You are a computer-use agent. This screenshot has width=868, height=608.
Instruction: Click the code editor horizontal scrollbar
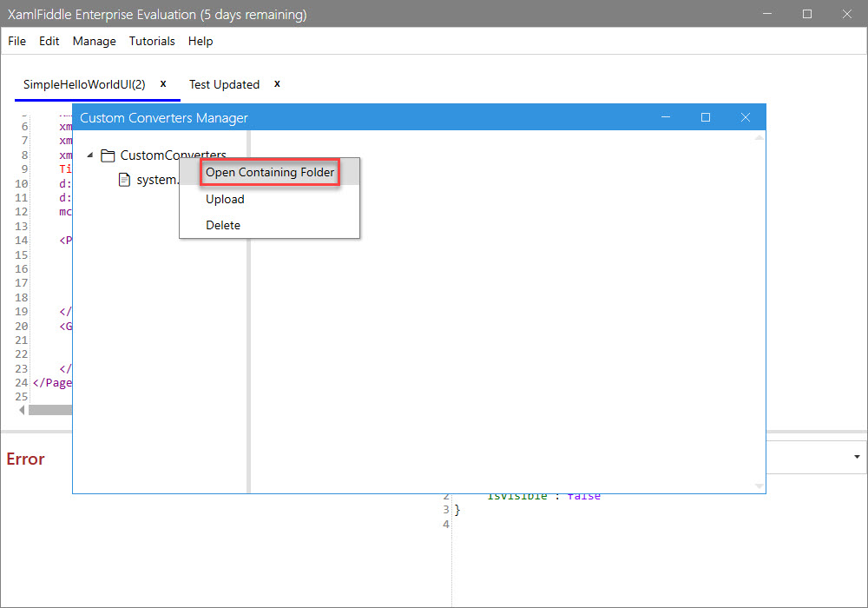(x=50, y=410)
